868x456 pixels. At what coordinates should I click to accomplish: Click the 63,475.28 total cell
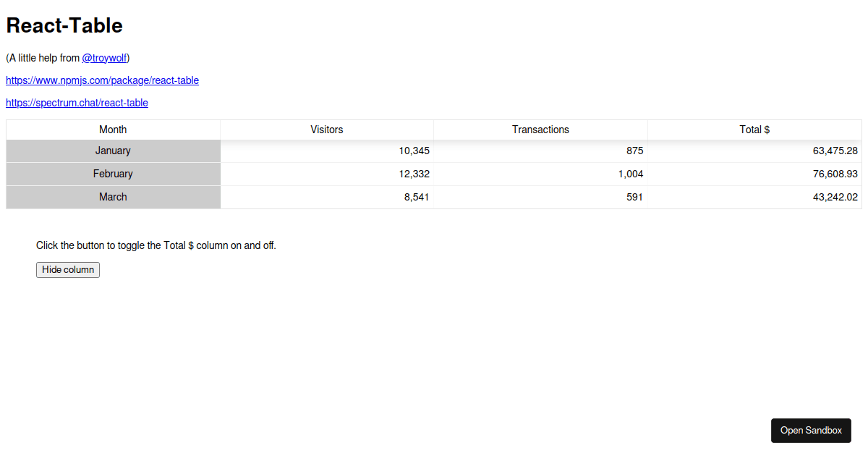pos(754,151)
